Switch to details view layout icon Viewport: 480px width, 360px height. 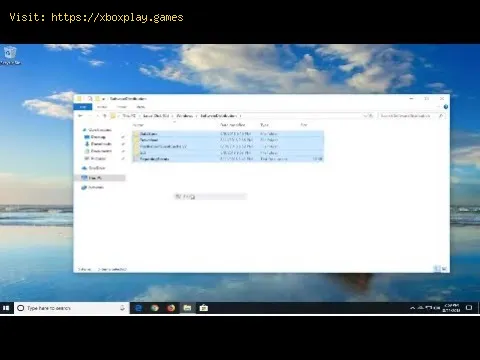point(437,268)
